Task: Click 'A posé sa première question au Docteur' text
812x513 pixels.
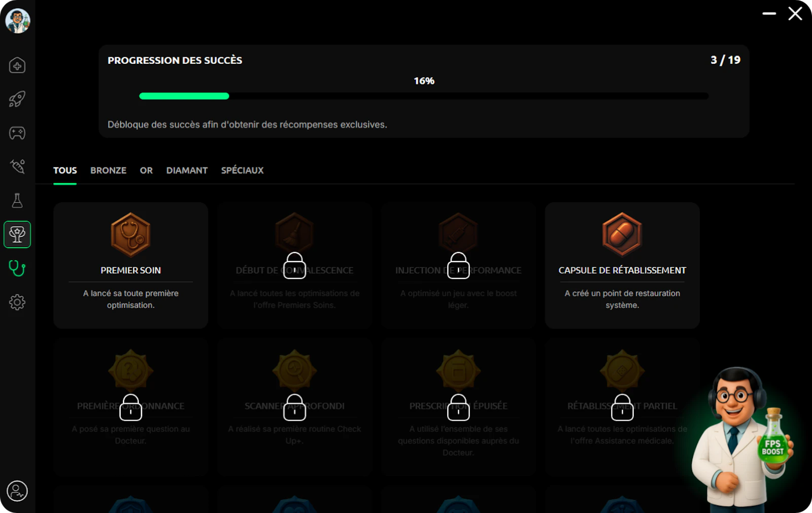Action: pos(130,434)
